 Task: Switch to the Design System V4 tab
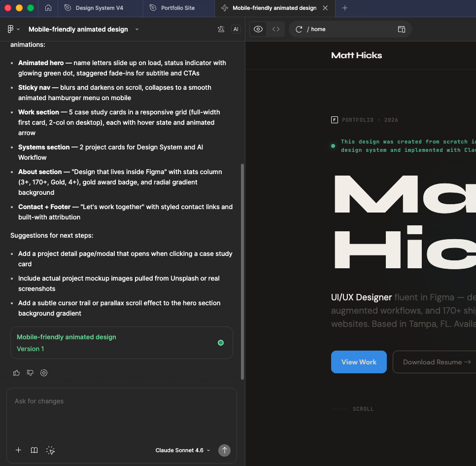(x=100, y=8)
